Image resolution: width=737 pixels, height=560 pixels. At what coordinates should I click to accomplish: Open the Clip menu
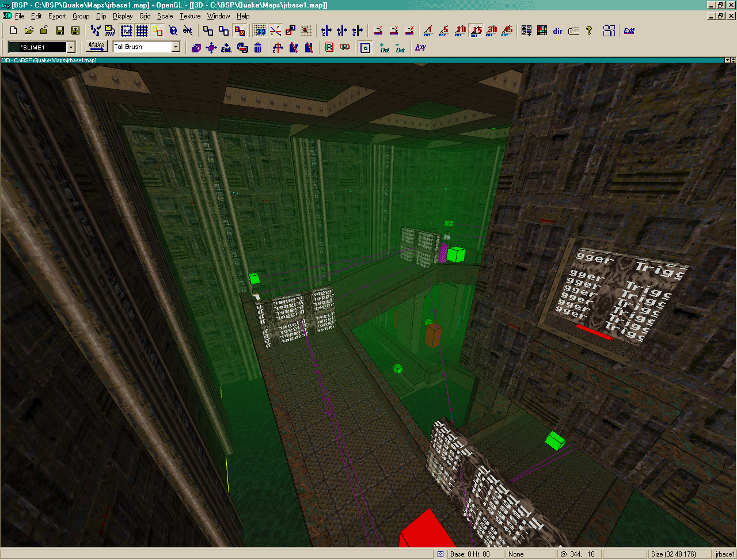click(101, 16)
